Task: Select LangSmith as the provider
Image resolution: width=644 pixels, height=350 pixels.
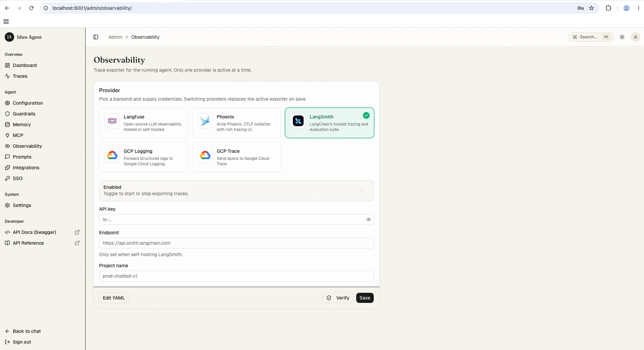Action: pyautogui.click(x=330, y=123)
